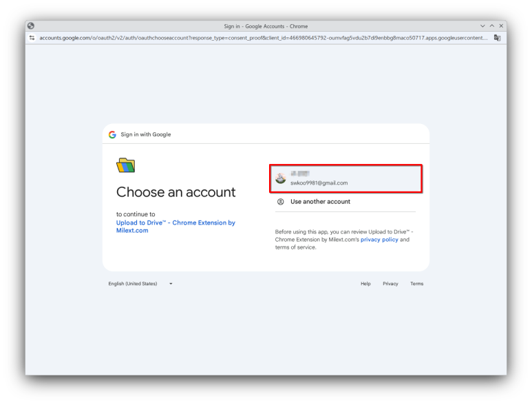Click the 'Sign in with Google' text

point(145,134)
